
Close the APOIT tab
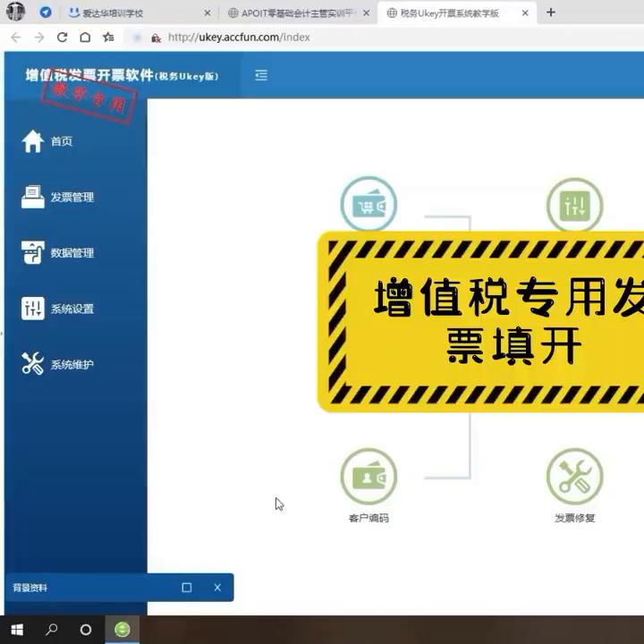(x=367, y=13)
